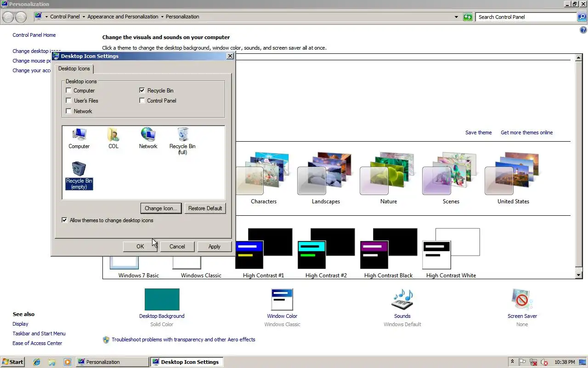Expand the Control Panel breadcrumb dropdown arrow

[84, 17]
